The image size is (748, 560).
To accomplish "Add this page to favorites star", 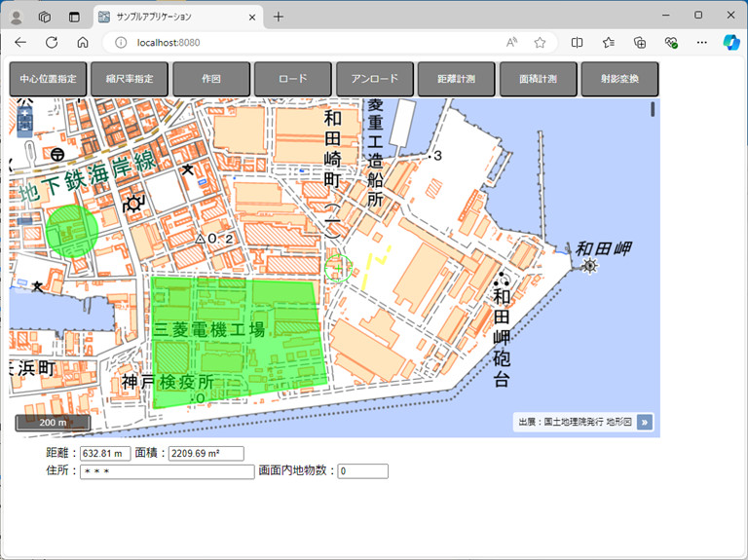I will pyautogui.click(x=540, y=43).
